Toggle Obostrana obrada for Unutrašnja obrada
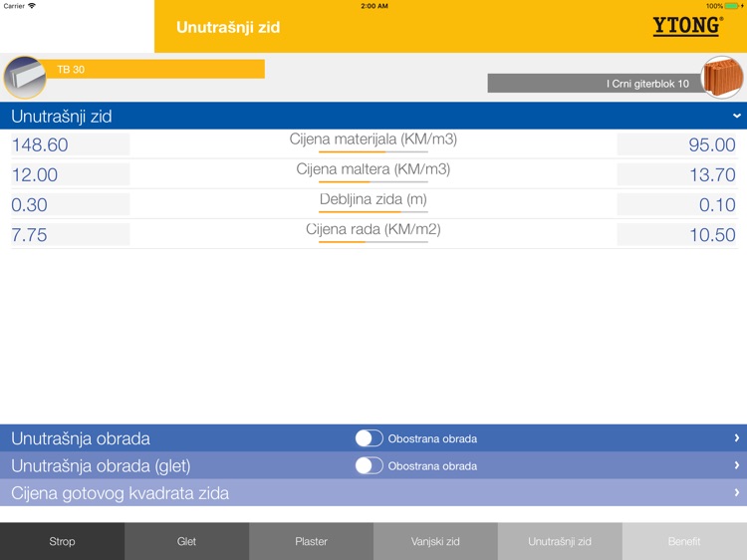The image size is (747, 560). coord(369,438)
